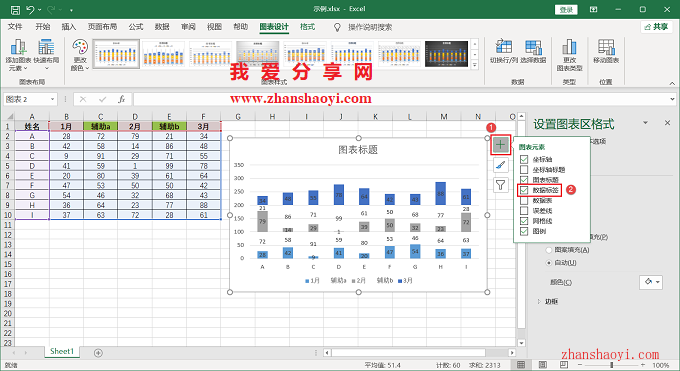Click the 图表标题 chart title

click(x=358, y=150)
